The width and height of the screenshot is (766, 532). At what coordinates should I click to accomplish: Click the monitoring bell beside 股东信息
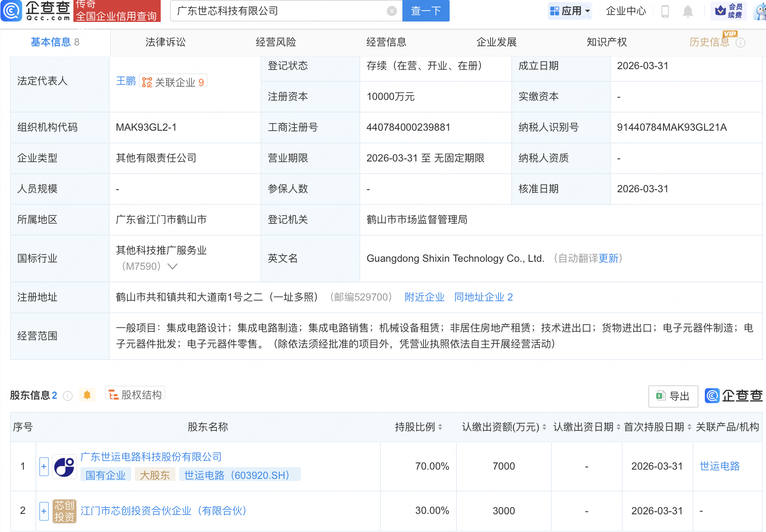click(87, 395)
